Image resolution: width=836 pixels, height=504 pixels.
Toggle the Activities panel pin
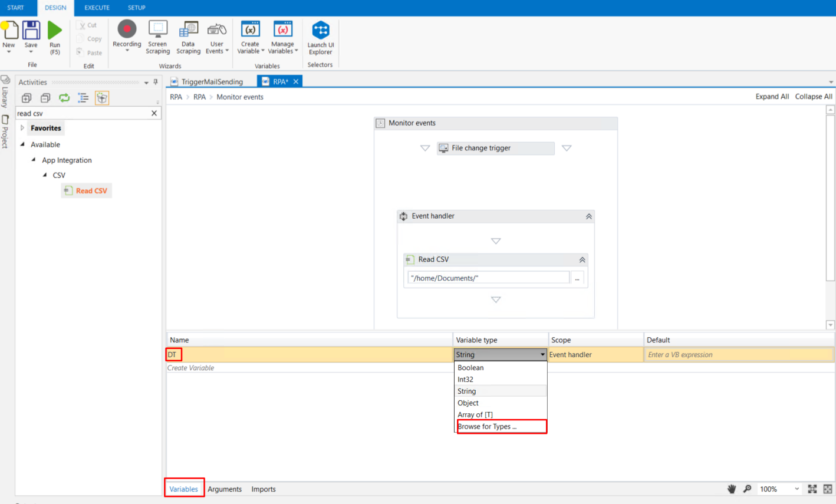[156, 82]
